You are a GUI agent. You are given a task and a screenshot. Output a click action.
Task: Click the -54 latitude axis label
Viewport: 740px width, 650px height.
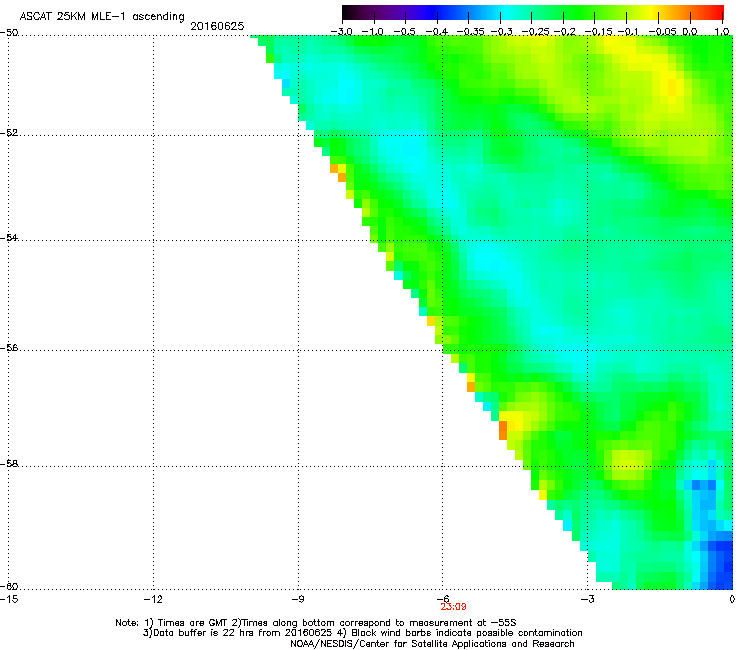pos(9,237)
